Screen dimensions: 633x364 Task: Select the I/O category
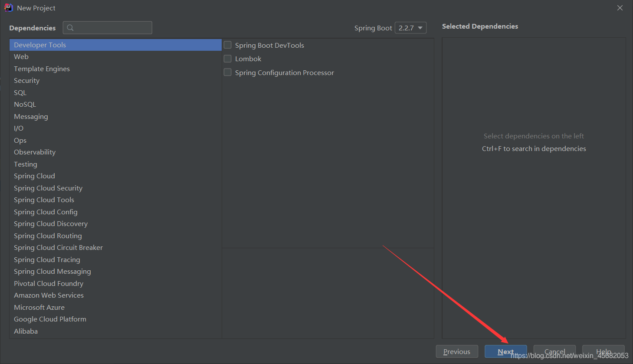[x=115, y=128]
